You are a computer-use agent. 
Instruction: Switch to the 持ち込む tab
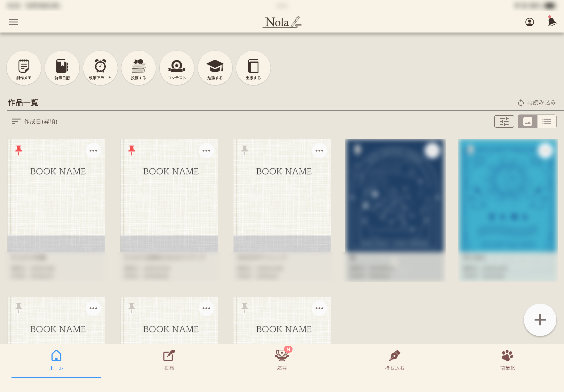coord(395,359)
